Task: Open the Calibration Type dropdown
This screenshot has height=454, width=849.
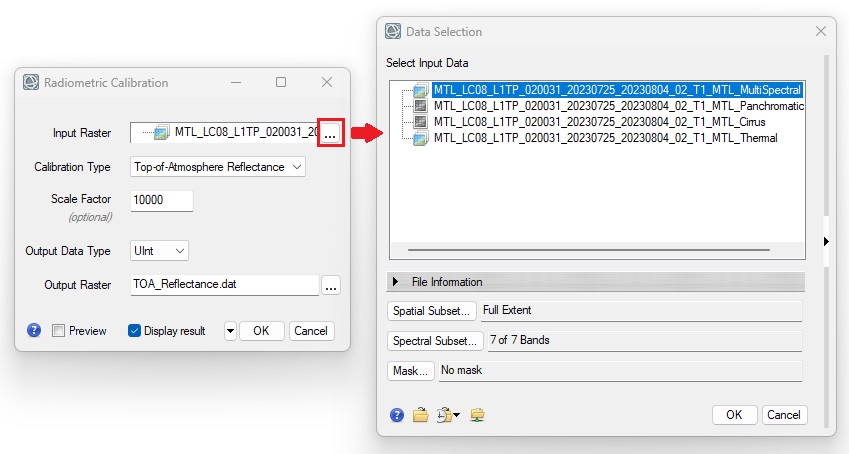Action: click(x=218, y=167)
